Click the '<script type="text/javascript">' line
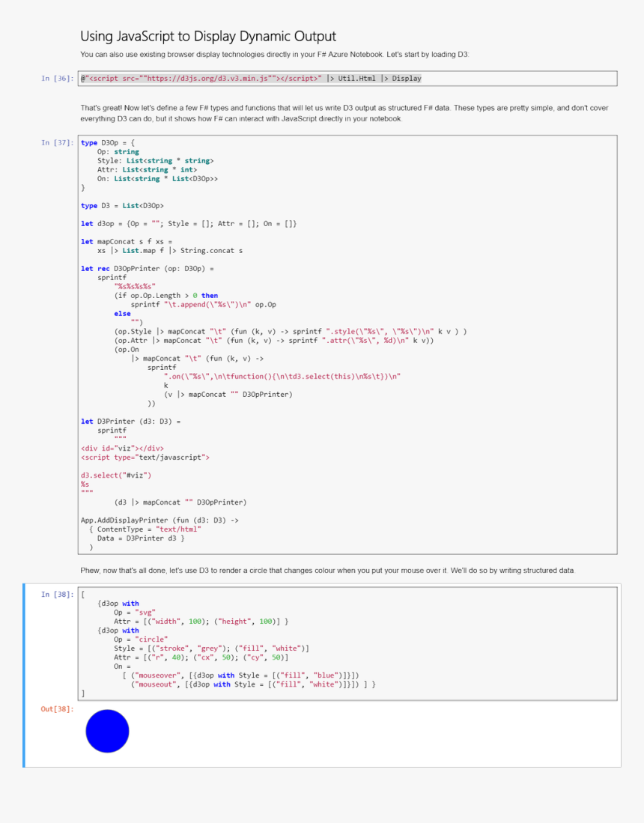Screen dimensions: 644x823 (x=145, y=457)
